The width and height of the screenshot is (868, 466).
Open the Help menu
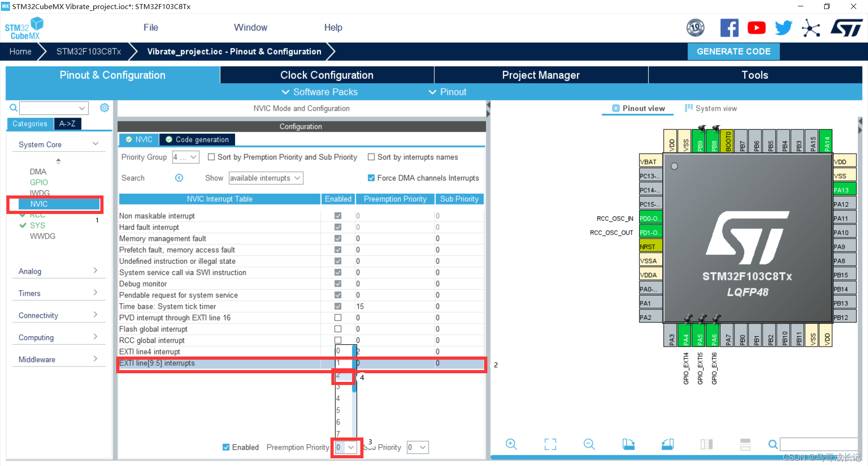point(333,28)
